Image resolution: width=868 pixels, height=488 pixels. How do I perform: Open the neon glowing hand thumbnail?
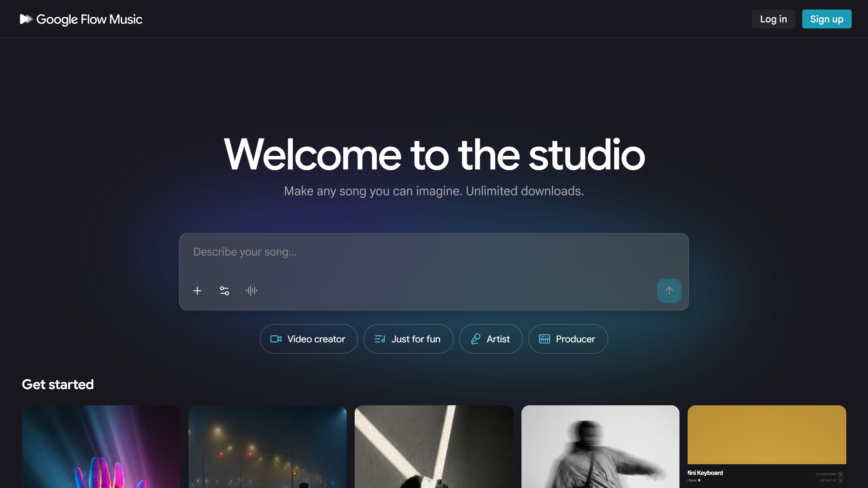[x=101, y=447]
